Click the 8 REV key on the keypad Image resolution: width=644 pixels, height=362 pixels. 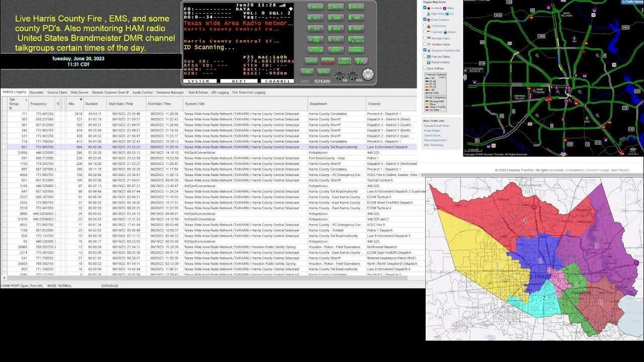click(x=336, y=29)
